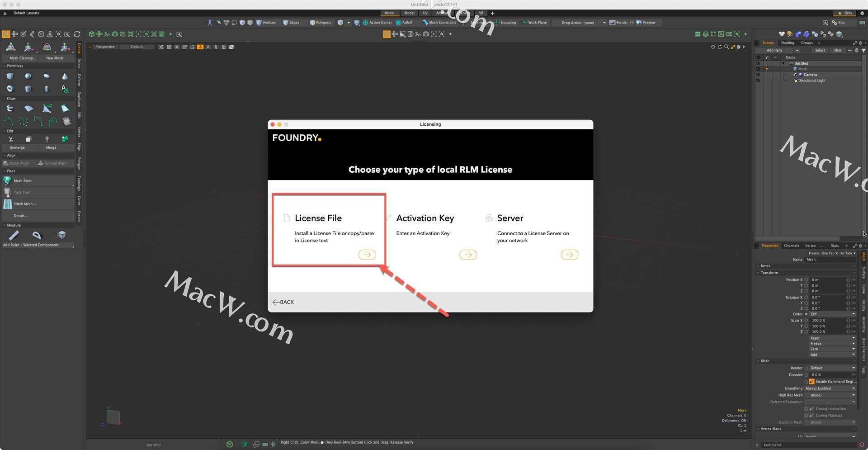Click Mesh Cleanup button
Viewport: 868px width, 450px height.
20,58
